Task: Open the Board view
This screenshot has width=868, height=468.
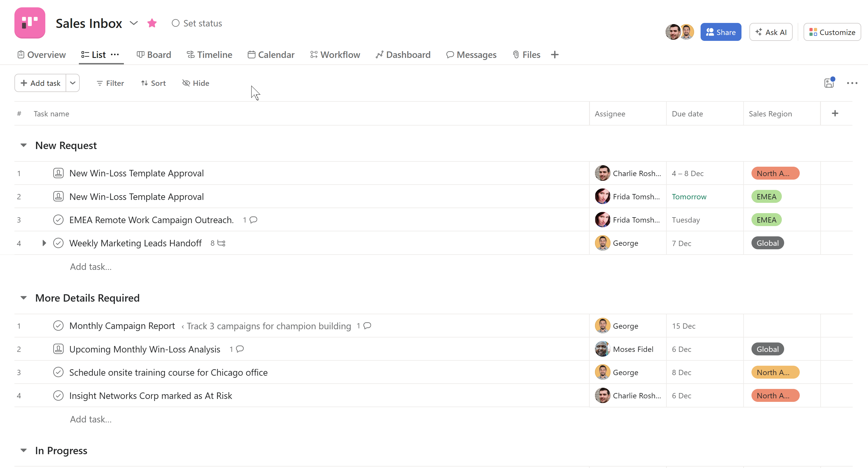Action: tap(154, 55)
